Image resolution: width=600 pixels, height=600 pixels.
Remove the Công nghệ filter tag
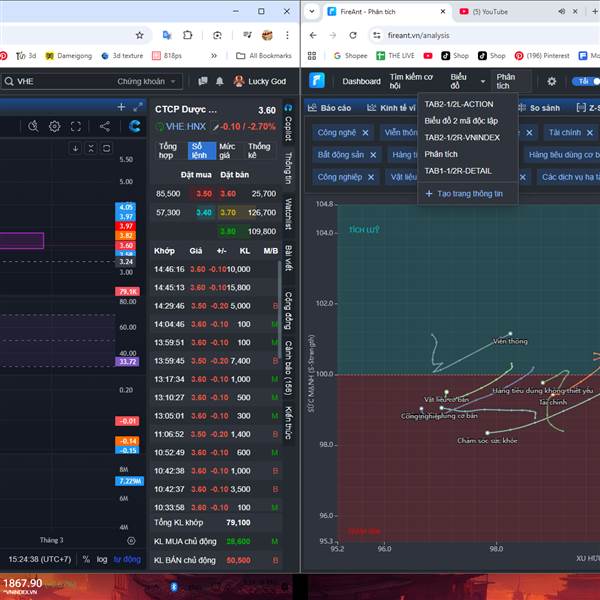[365, 132]
